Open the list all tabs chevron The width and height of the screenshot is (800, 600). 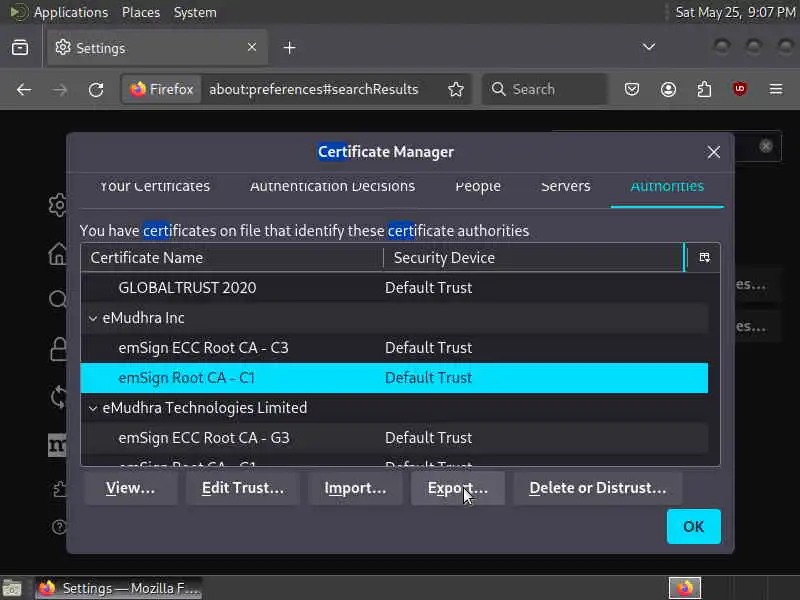pos(648,47)
